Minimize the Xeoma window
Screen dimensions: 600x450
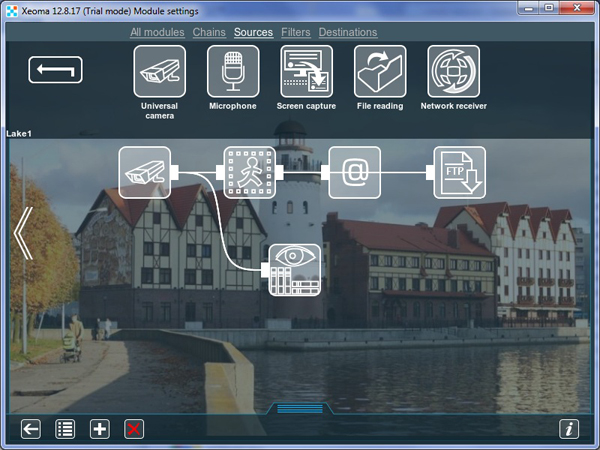tap(529, 8)
